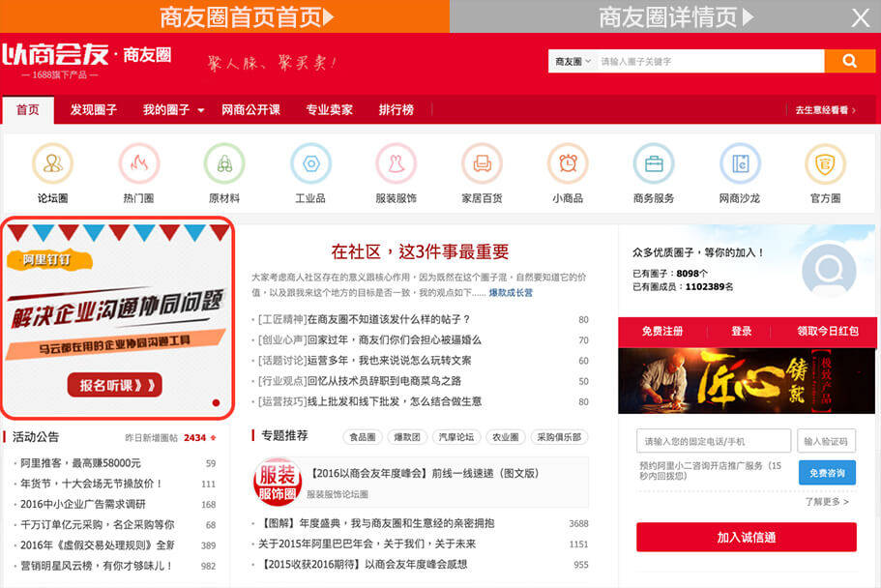The height and width of the screenshot is (588, 881).
Task: Click the 免费注册 button
Action: click(661, 331)
